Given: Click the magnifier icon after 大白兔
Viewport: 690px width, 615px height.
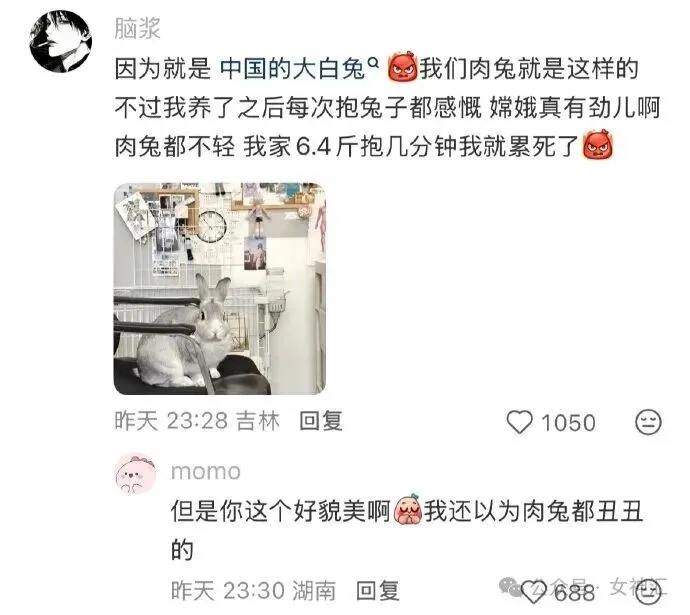Looking at the screenshot, I should tap(373, 63).
